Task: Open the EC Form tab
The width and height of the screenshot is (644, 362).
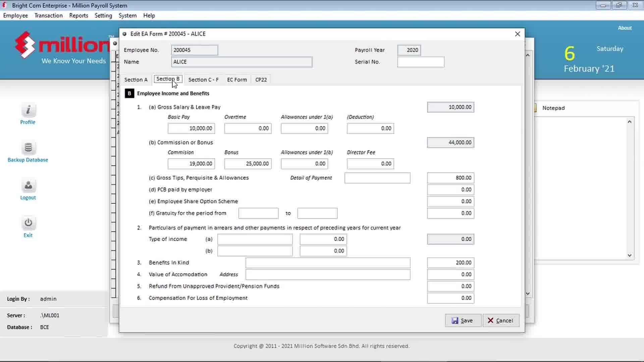Action: (x=237, y=80)
